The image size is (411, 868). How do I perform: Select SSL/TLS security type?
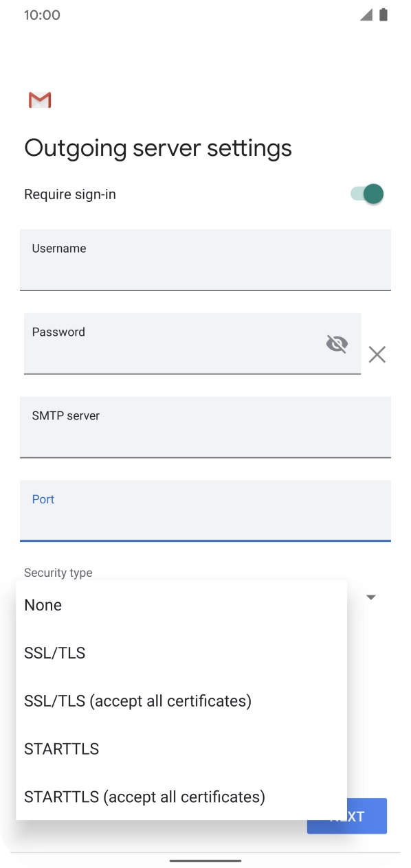(54, 653)
